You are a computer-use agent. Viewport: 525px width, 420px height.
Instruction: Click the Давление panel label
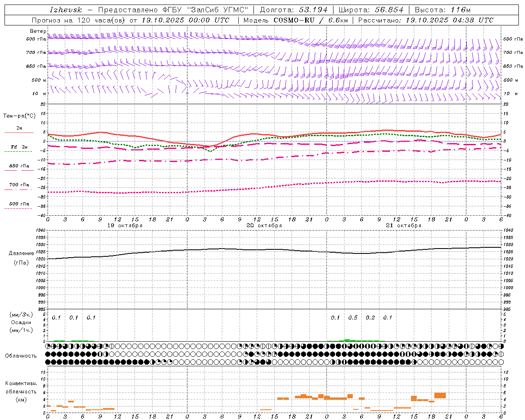pyautogui.click(x=21, y=253)
